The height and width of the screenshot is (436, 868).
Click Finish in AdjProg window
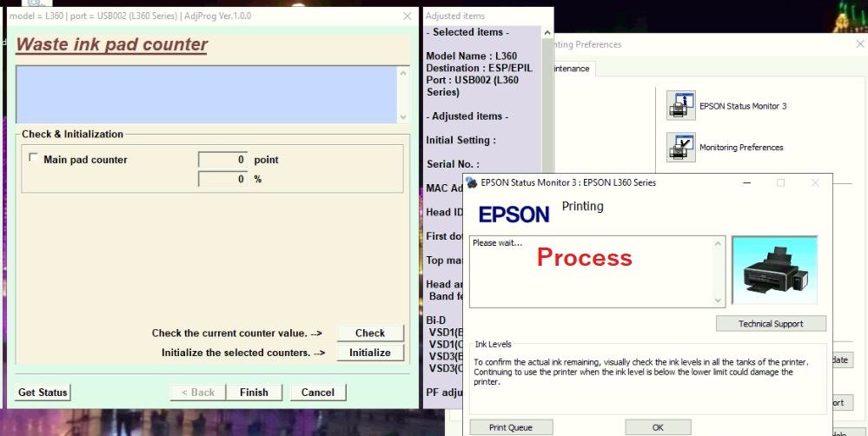coord(254,393)
